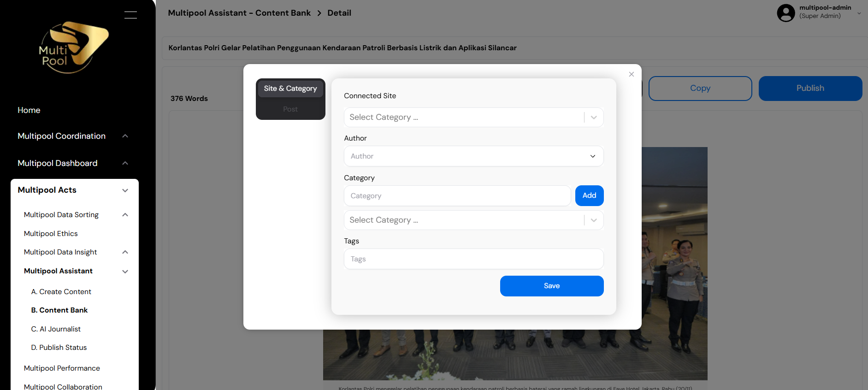
Task: Open the Select Category dropdown below Category
Action: [x=473, y=220]
